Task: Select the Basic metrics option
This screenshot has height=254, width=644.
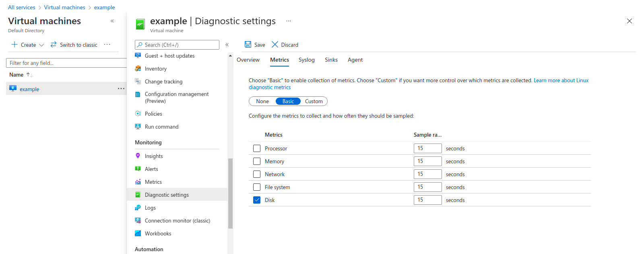Action: point(288,101)
